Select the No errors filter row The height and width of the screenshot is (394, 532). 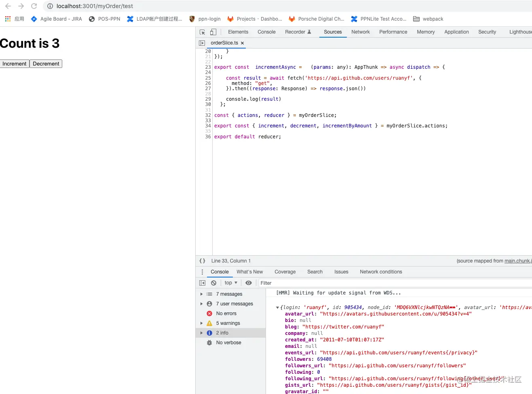231,314
